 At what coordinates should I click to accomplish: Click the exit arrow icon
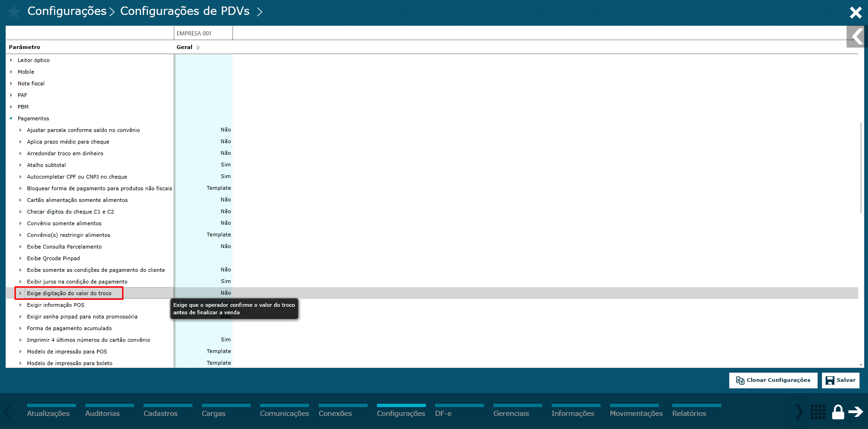pos(855,411)
